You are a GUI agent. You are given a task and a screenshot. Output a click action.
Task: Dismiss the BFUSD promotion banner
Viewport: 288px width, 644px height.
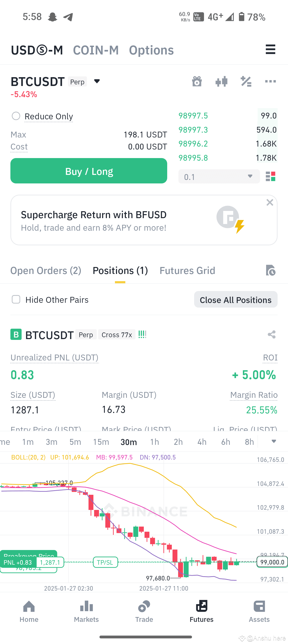point(270,202)
